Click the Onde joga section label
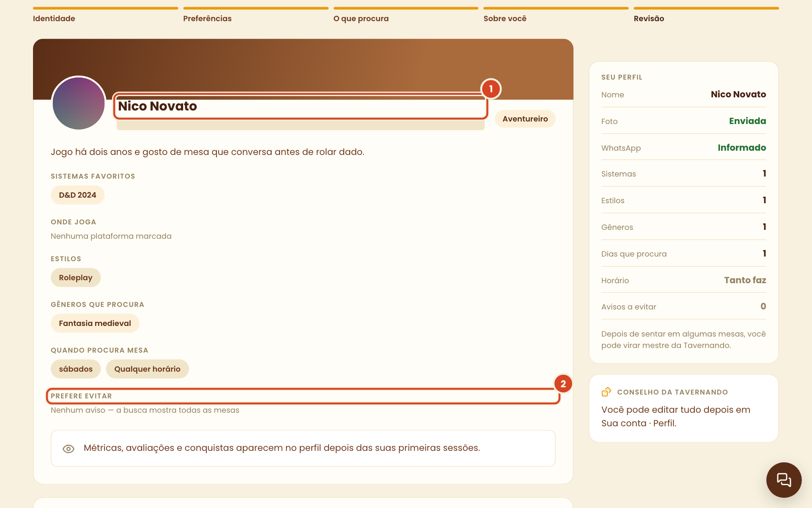 point(74,222)
